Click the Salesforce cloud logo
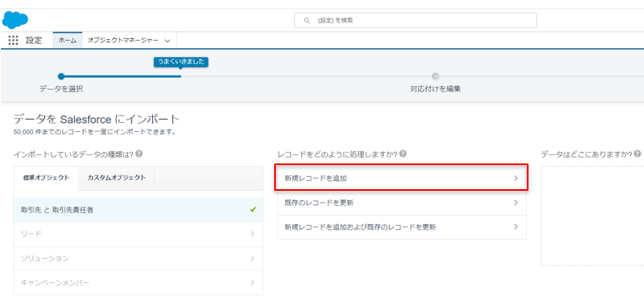This screenshot has width=644, height=307. tap(15, 19)
